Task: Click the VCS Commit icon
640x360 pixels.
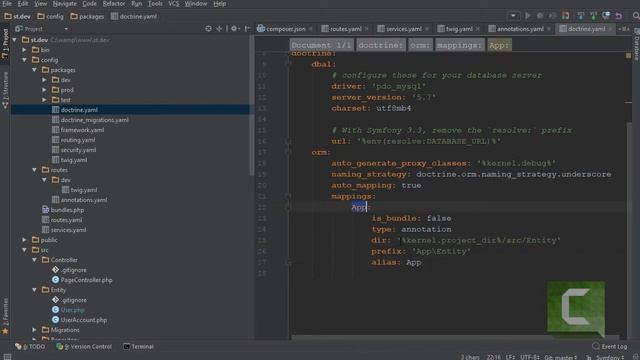Action: click(x=593, y=16)
